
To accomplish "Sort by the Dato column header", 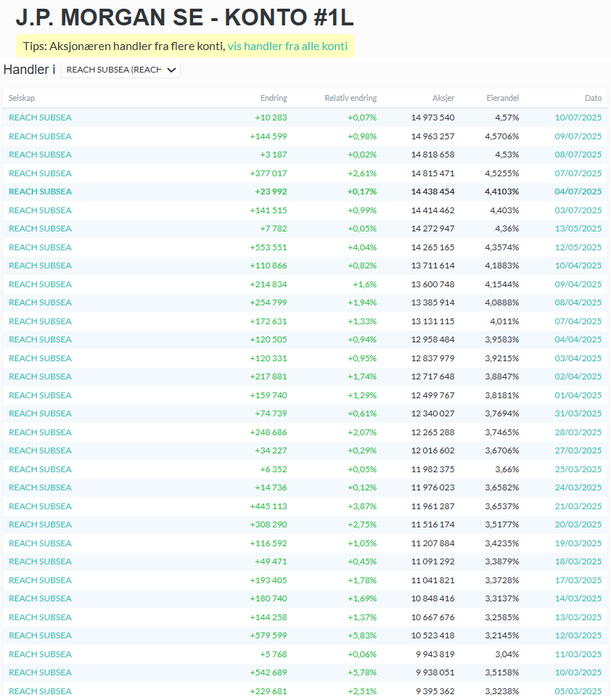I will click(x=593, y=98).
